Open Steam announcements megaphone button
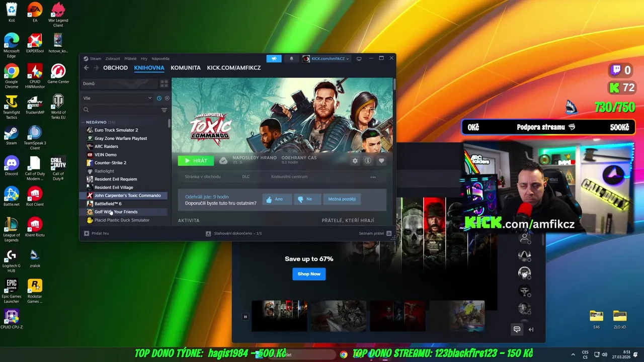 (x=274, y=59)
